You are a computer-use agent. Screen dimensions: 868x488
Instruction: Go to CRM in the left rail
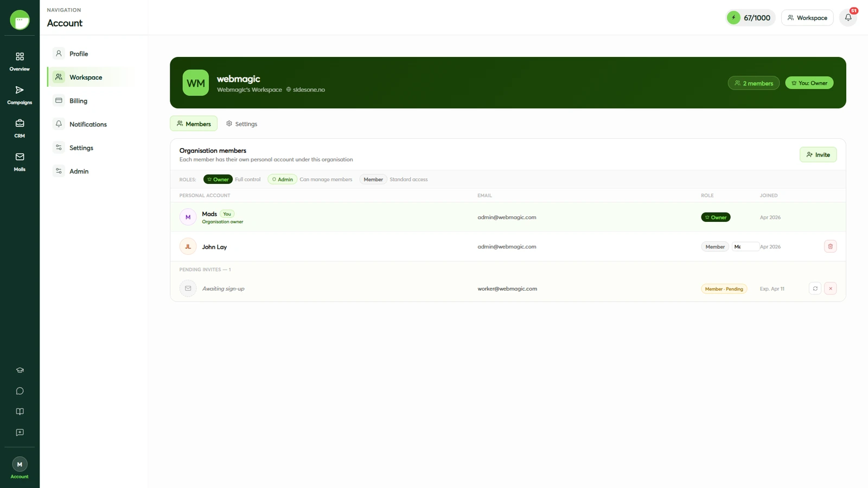point(20,129)
